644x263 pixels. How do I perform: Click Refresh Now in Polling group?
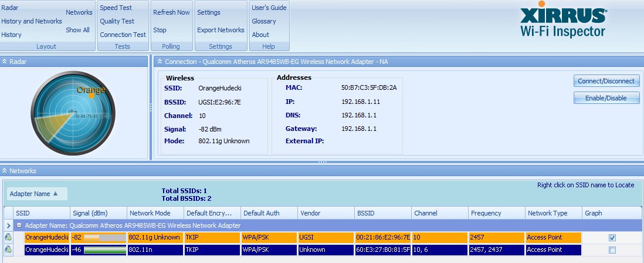[171, 12]
